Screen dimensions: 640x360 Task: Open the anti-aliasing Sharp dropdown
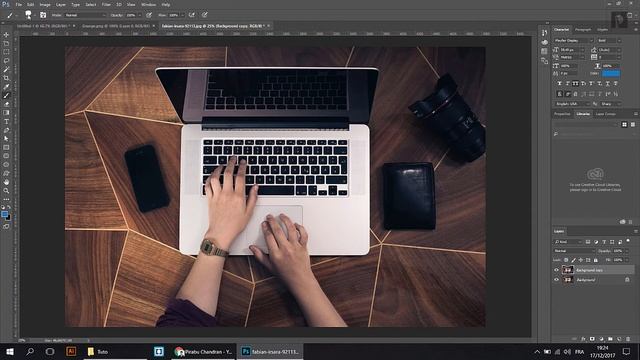tap(611, 104)
